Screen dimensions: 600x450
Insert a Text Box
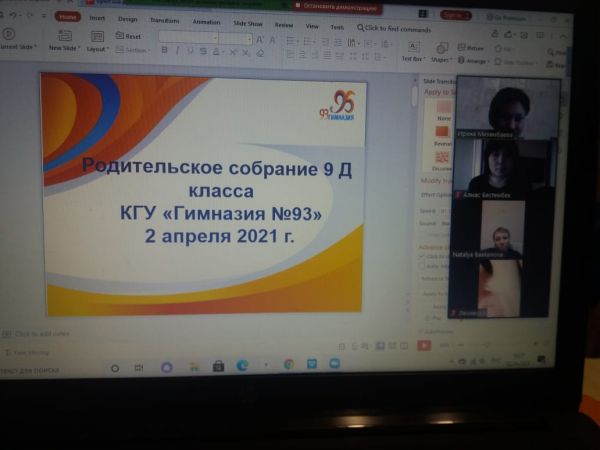point(413,49)
